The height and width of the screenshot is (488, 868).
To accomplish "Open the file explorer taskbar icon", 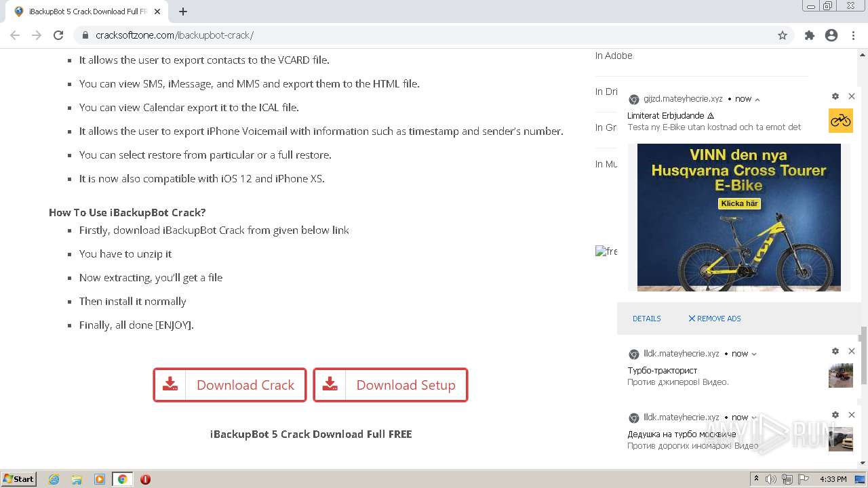I will point(77,479).
